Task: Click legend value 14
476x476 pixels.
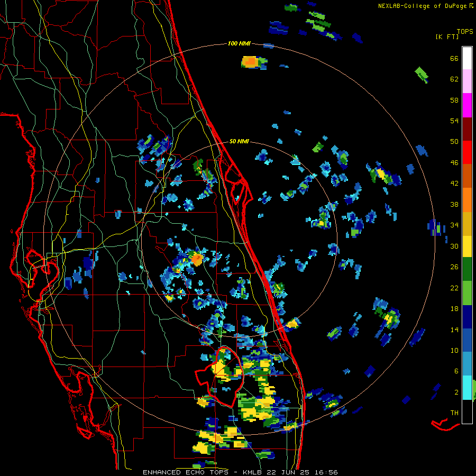Action: click(454, 329)
